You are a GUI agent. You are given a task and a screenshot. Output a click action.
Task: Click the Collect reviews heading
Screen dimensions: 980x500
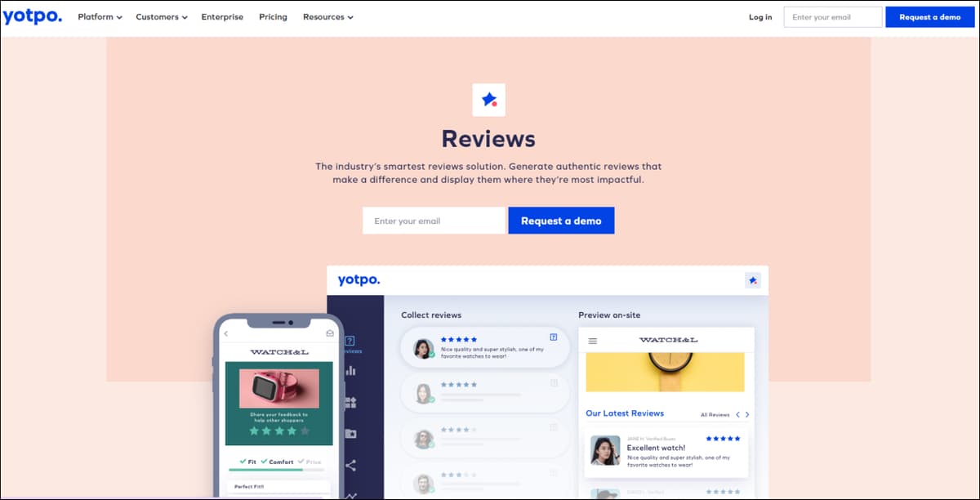431,315
